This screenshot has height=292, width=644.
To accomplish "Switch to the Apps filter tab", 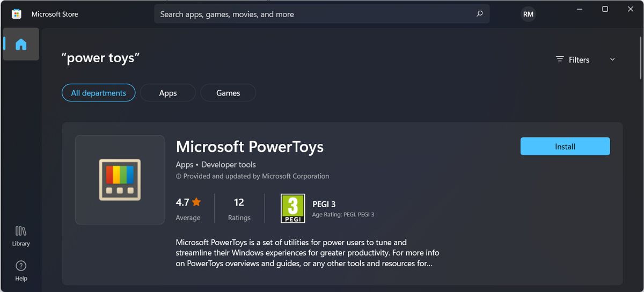I will (x=168, y=93).
